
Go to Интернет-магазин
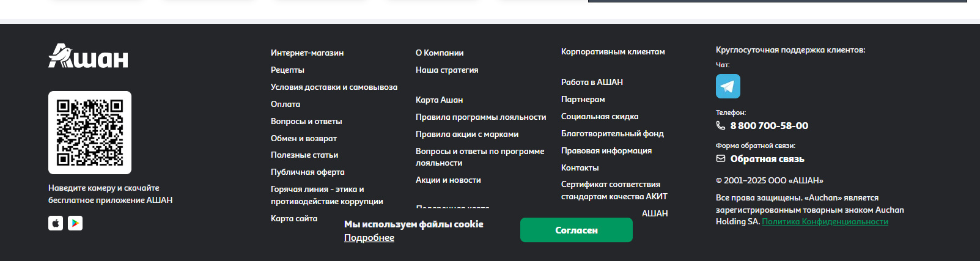[307, 53]
